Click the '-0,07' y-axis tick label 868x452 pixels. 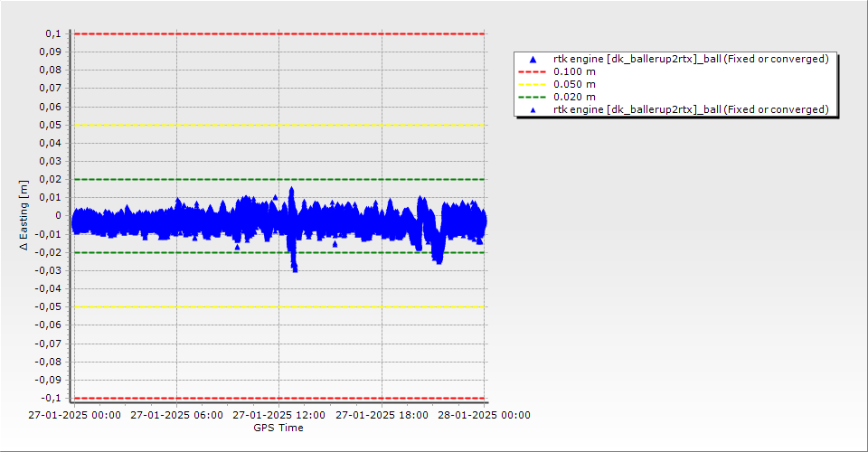pyautogui.click(x=48, y=344)
